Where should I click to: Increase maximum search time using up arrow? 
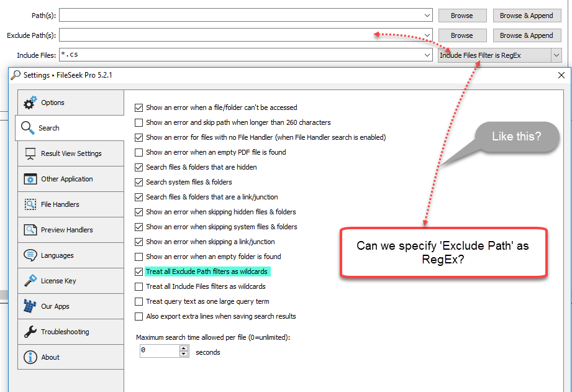[184, 349]
